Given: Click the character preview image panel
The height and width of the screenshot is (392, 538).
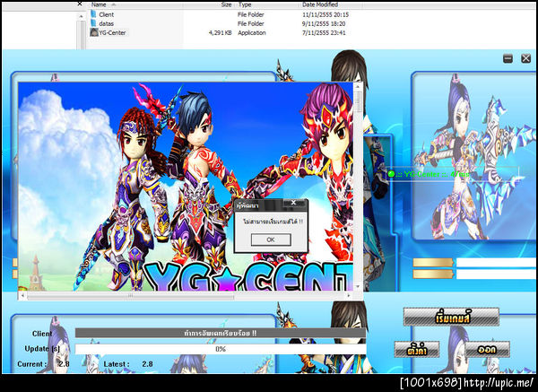Looking at the screenshot, I should point(473,156).
